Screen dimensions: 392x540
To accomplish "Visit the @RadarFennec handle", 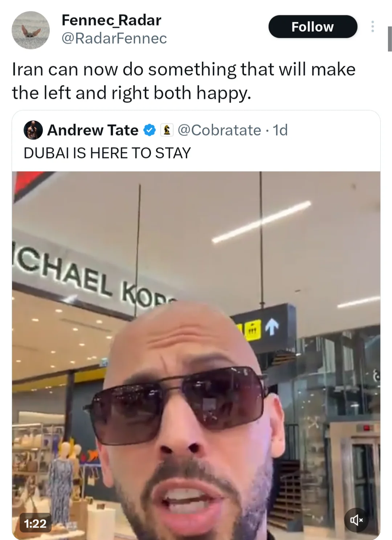I will tap(114, 38).
